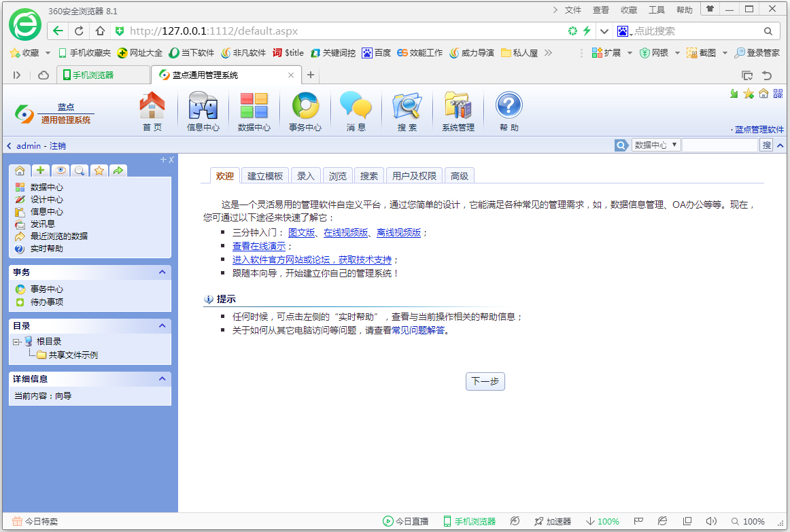Open 加速器 accelerator in status bar
790x532 pixels.
tap(553, 521)
